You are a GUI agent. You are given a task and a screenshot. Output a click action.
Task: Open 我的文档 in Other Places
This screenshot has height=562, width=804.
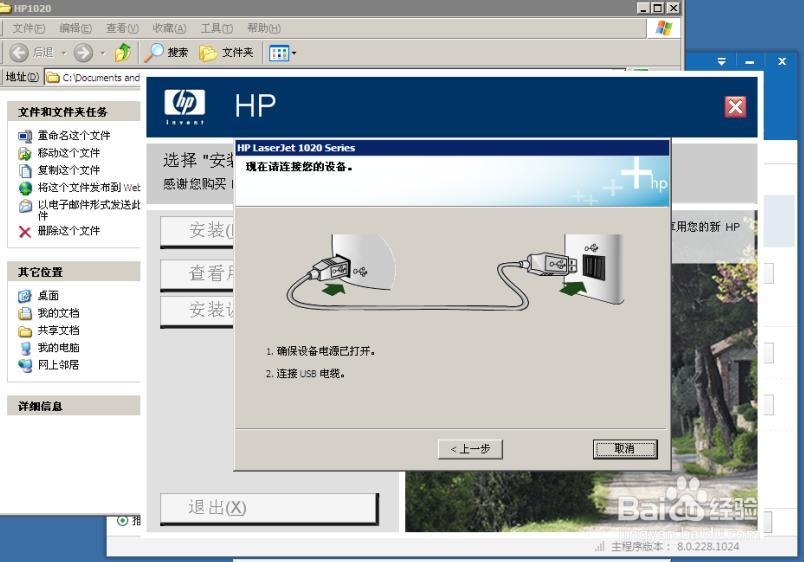pyautogui.click(x=58, y=313)
